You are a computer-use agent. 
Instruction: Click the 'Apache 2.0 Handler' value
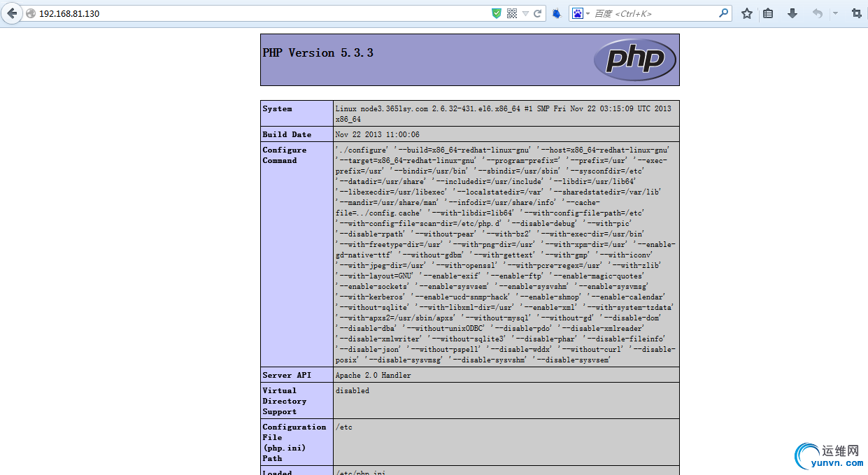click(x=373, y=375)
